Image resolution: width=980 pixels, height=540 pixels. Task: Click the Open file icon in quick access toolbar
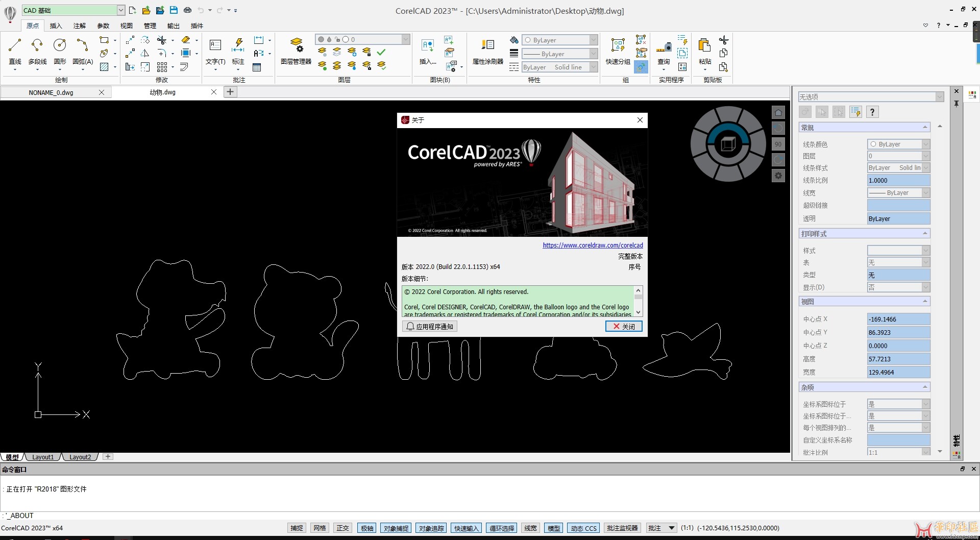[x=146, y=10]
